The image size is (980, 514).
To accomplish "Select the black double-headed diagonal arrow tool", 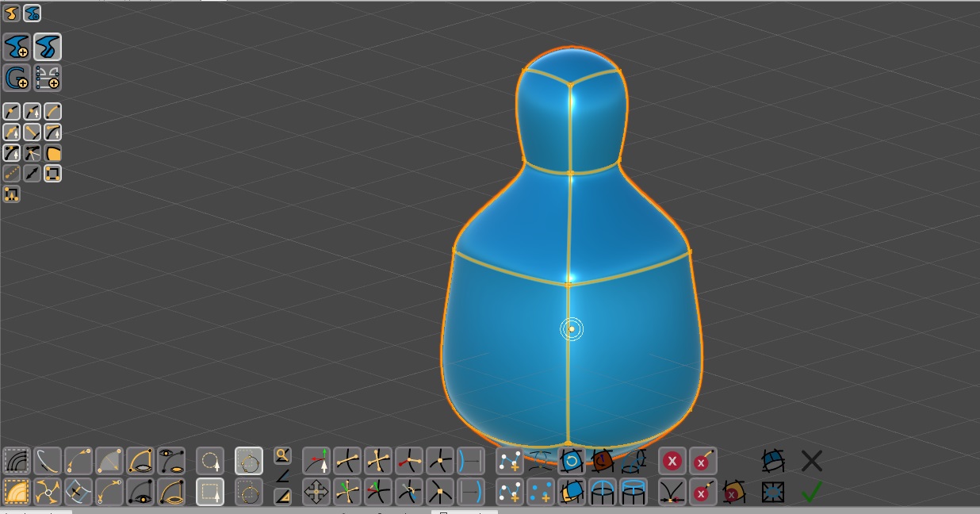I will [x=32, y=172].
